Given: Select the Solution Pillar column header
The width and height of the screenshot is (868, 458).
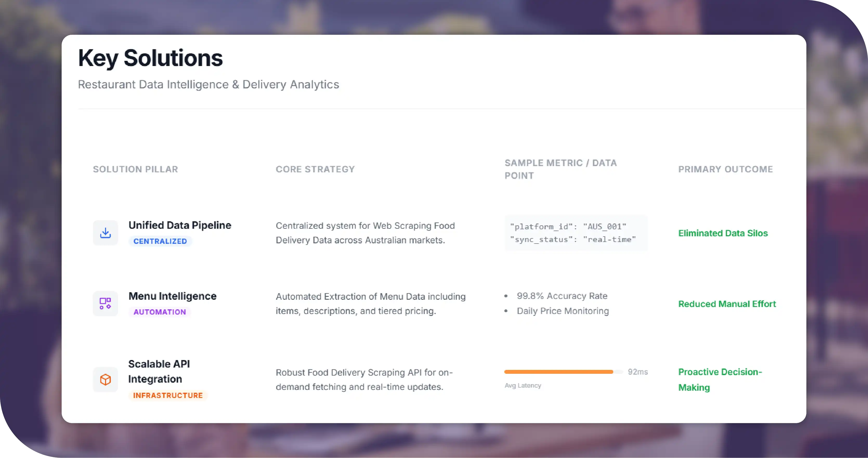Looking at the screenshot, I should click(x=135, y=169).
